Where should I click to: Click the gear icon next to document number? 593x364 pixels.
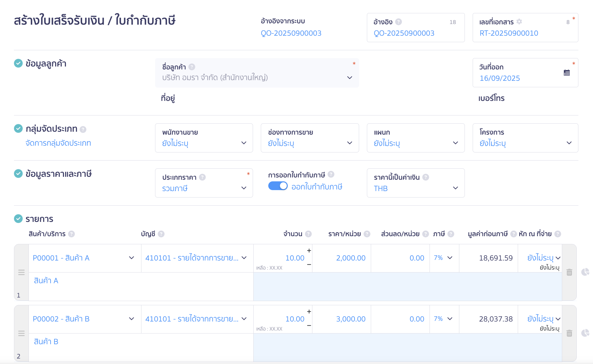[519, 22]
